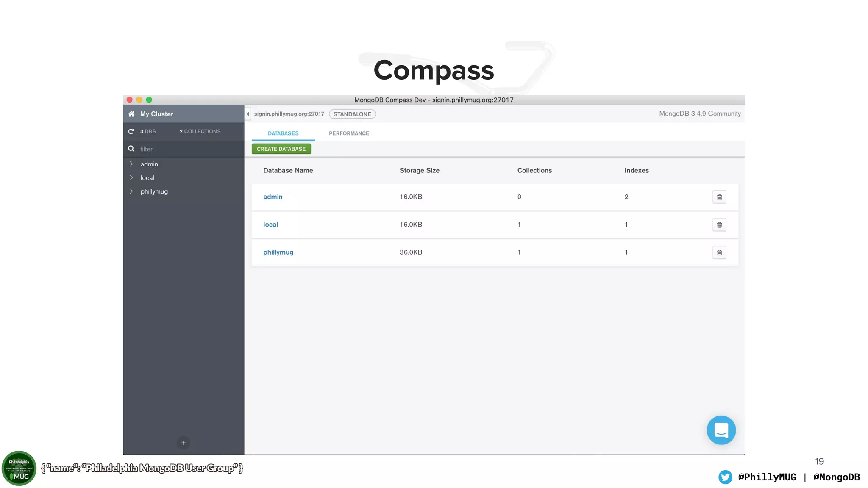Click the MongoDB 3.4.9 Community version text

[700, 114]
